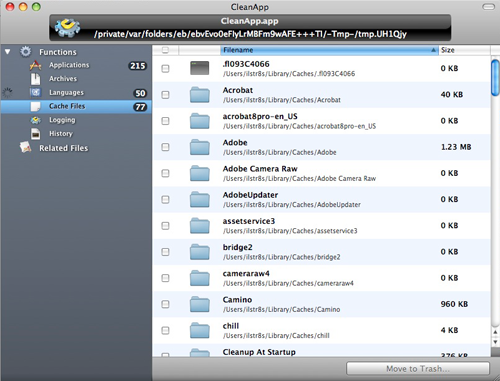Tick the chill checkbox
Viewport: 500px width, 381px height.
click(x=165, y=330)
